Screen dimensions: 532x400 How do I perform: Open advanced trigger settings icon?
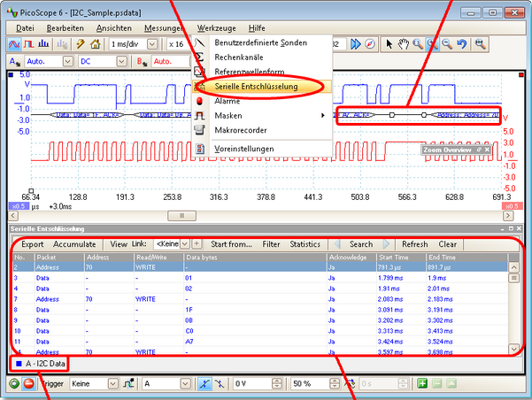click(128, 384)
